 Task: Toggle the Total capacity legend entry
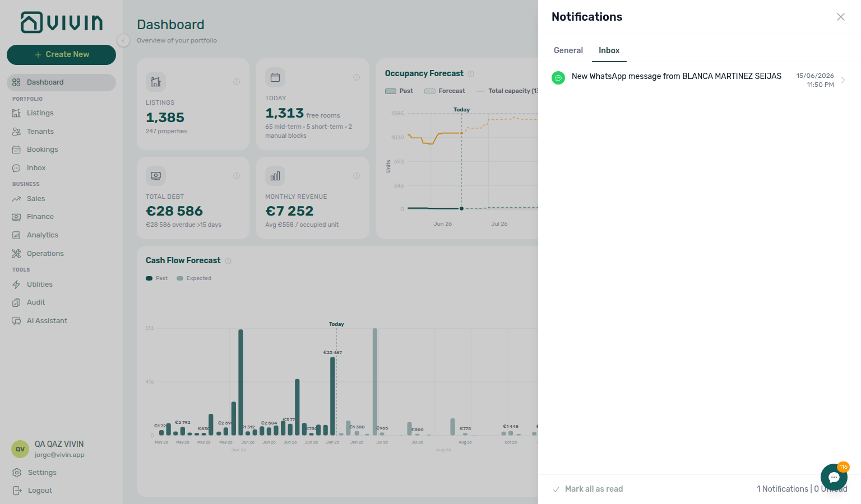(507, 91)
